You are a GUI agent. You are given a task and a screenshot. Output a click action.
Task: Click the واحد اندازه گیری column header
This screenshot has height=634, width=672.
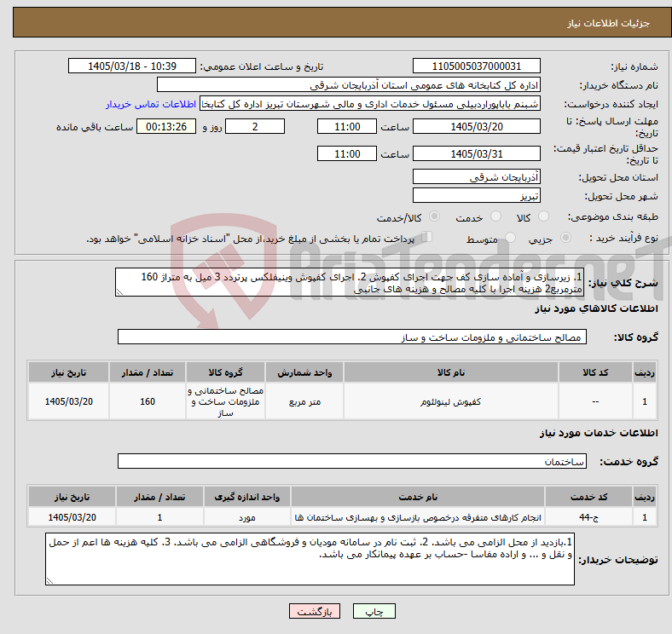(x=246, y=497)
